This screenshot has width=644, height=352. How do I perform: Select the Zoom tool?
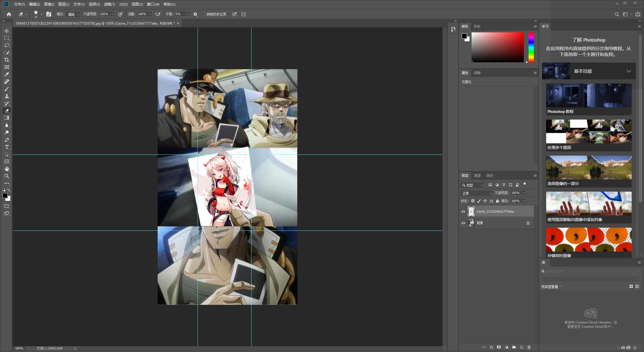pyautogui.click(x=7, y=176)
